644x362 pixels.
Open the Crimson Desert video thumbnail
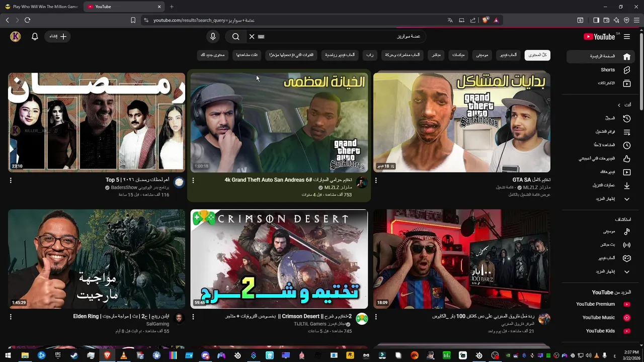(x=279, y=259)
